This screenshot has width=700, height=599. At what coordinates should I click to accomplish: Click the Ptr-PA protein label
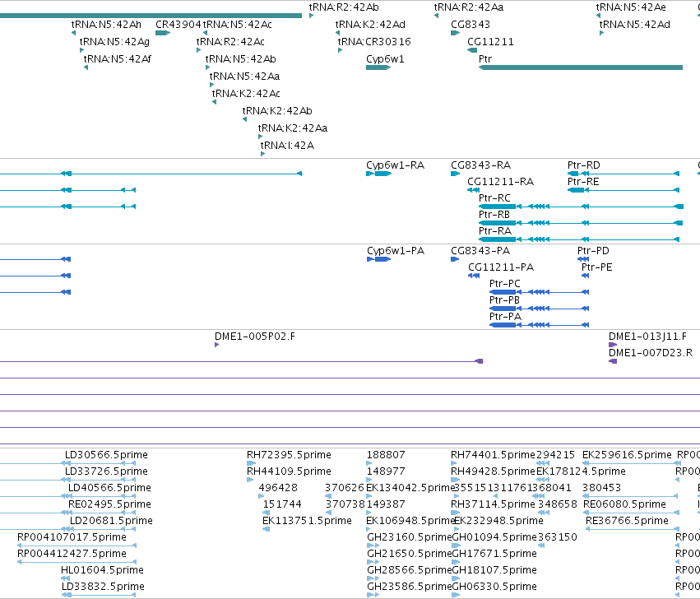click(x=505, y=317)
